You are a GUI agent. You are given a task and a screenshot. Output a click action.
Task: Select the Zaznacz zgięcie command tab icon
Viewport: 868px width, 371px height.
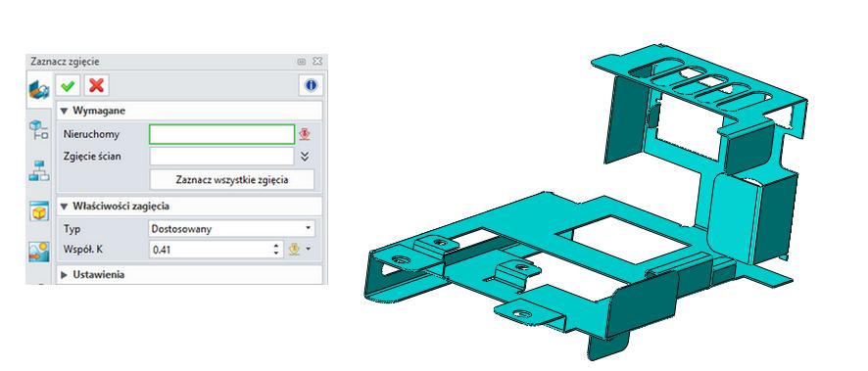click(39, 91)
